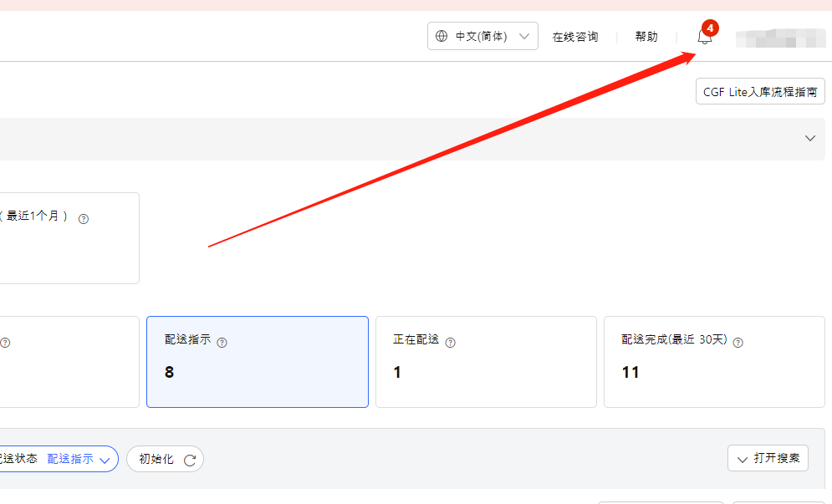The height and width of the screenshot is (504, 832).
Task: Open the 中文(简体) language dropdown
Action: (482, 36)
